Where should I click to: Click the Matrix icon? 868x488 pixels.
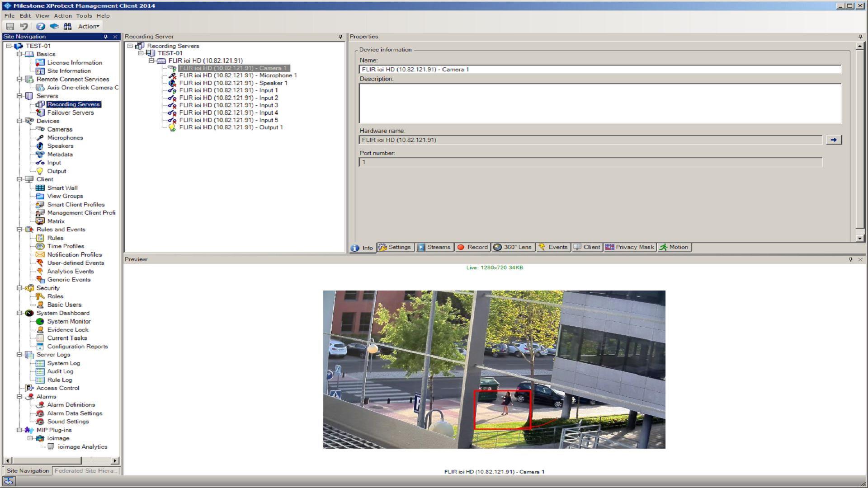coord(40,221)
